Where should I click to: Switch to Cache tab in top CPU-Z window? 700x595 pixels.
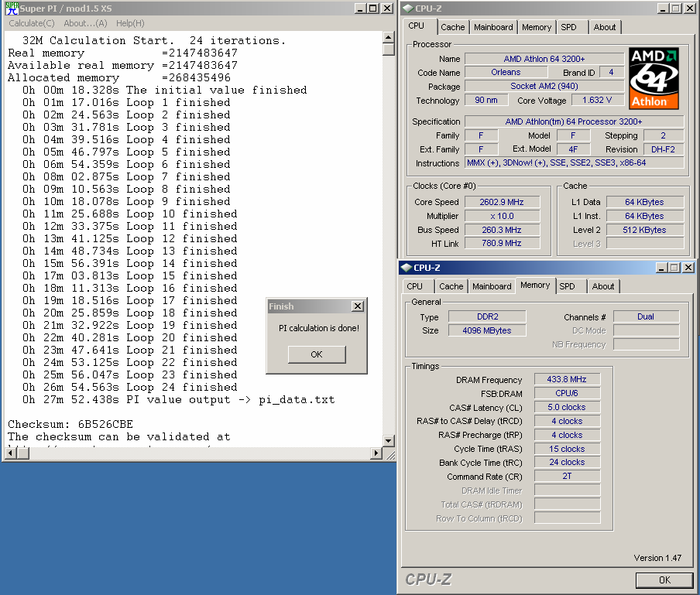[453, 27]
